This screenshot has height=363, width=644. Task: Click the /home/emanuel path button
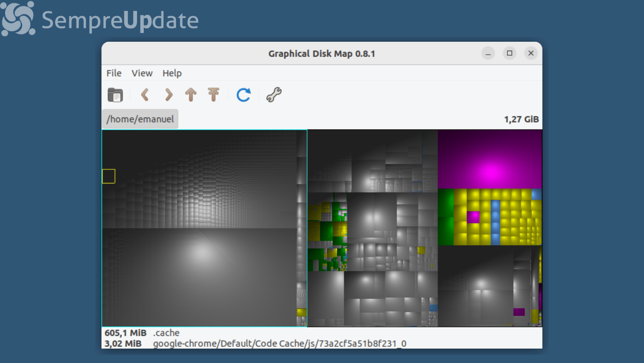[x=140, y=119]
